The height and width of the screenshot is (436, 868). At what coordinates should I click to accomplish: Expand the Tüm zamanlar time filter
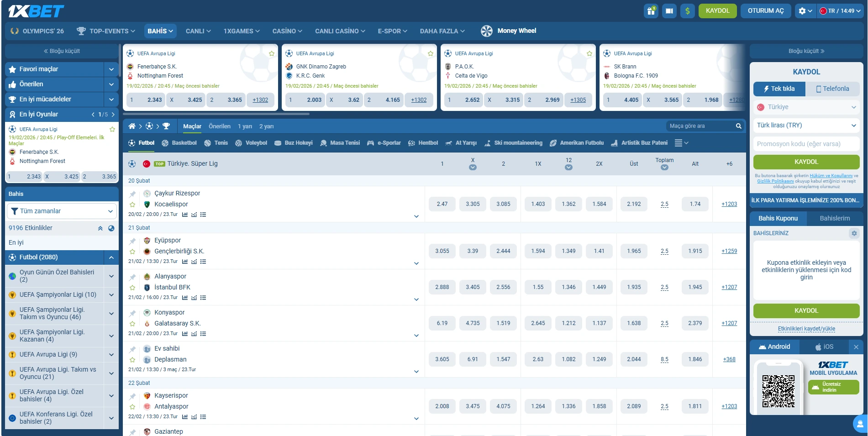tap(62, 211)
